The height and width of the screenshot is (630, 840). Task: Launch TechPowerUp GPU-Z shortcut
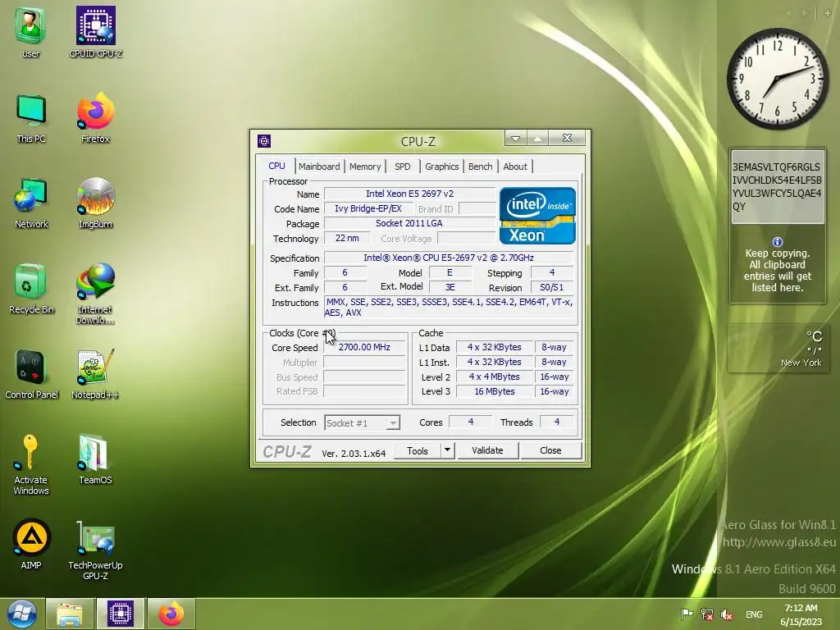95,549
